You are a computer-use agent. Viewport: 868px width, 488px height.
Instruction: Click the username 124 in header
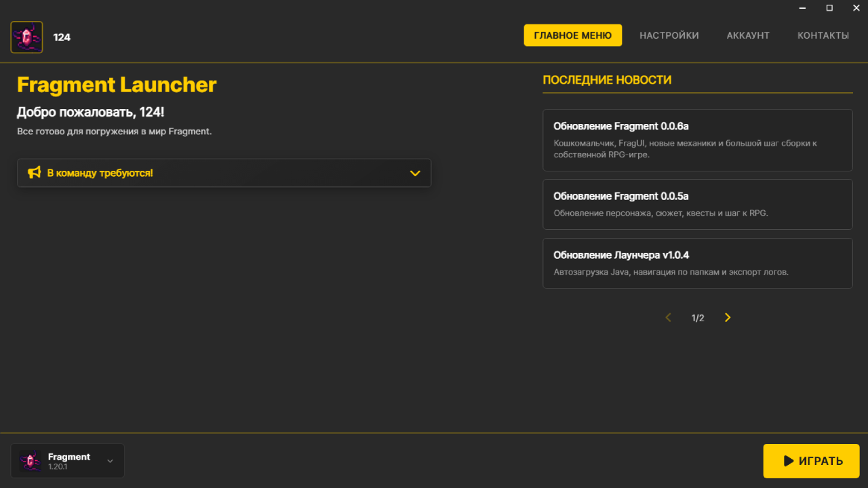point(62,37)
